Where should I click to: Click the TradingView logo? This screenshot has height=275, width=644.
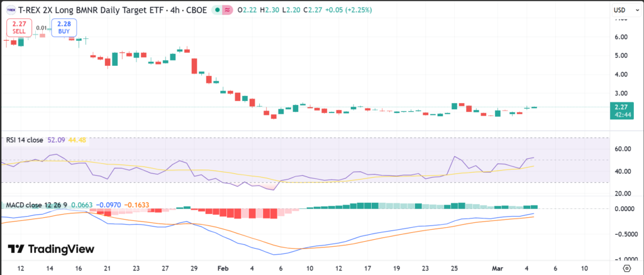click(51, 249)
